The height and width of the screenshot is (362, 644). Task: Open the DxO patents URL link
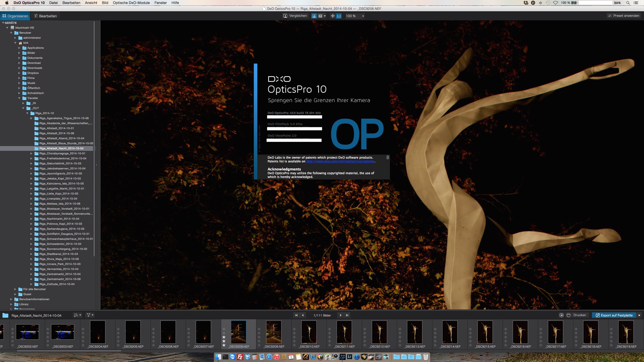pos(340,161)
